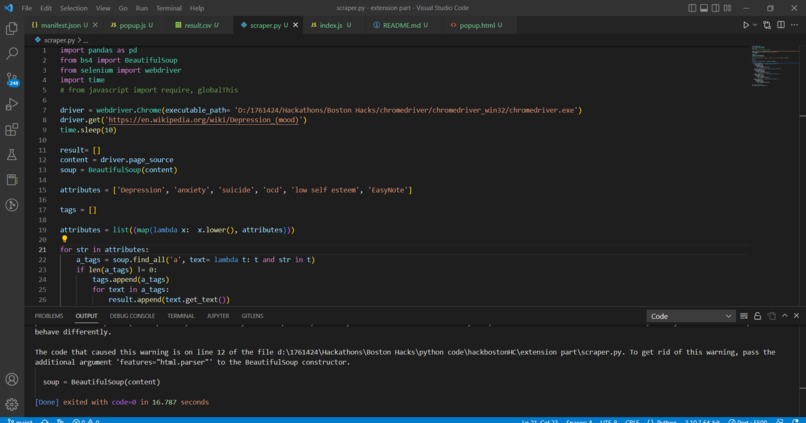The image size is (806, 423).
Task: Open the Testing flask view
Action: coord(11,154)
